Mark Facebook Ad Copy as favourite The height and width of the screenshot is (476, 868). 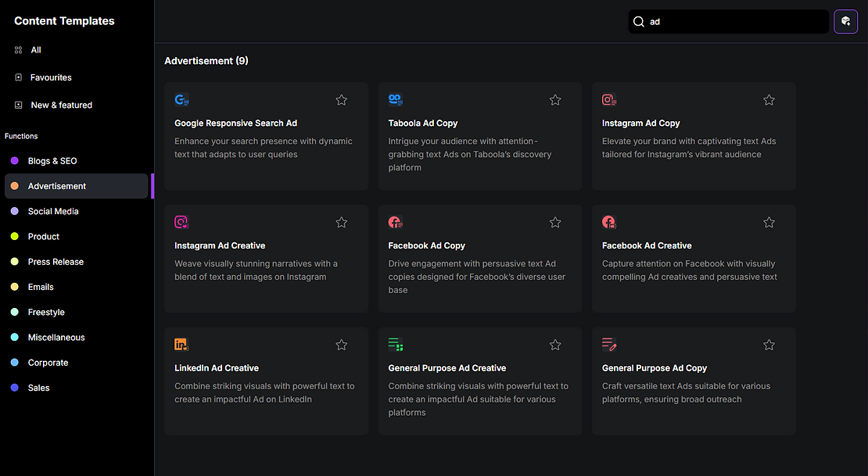click(x=555, y=222)
